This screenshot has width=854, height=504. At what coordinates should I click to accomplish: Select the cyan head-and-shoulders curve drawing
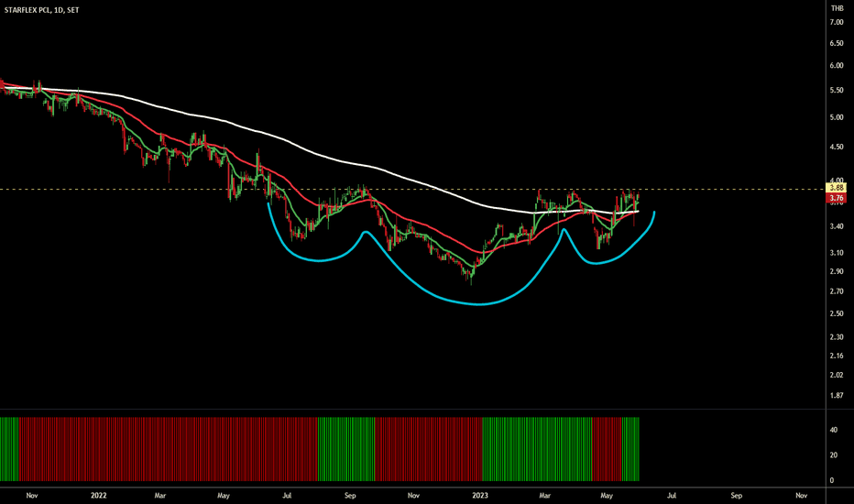[x=479, y=303]
